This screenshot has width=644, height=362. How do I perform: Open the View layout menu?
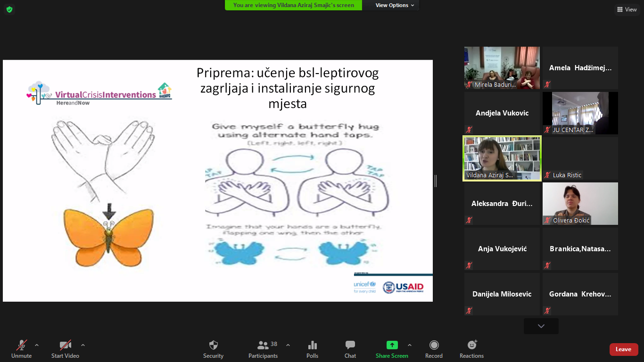pos(627,9)
